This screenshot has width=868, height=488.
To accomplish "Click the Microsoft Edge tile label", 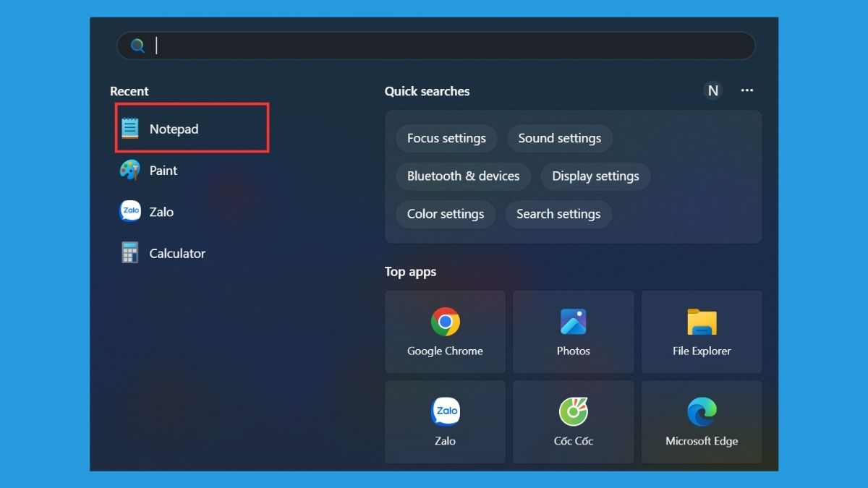I will pyautogui.click(x=702, y=441).
